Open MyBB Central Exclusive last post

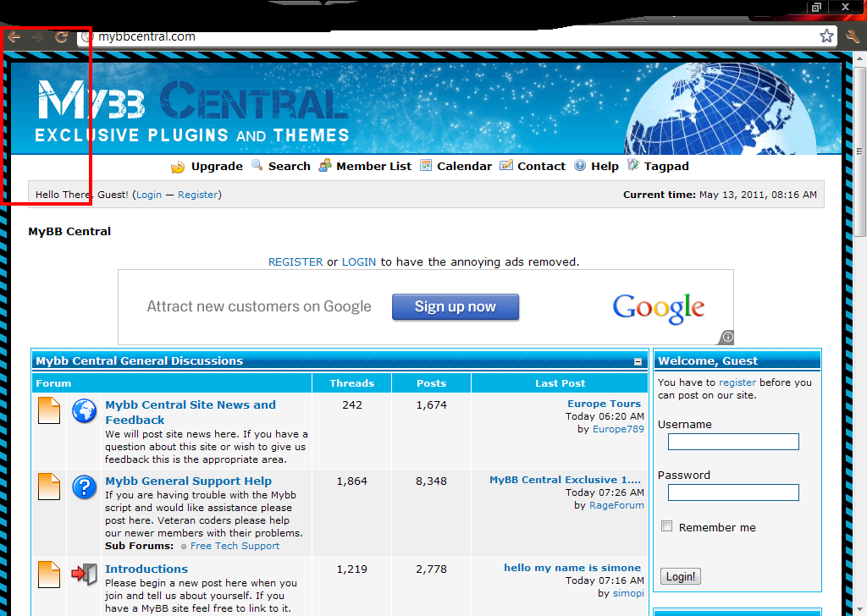[x=565, y=480]
